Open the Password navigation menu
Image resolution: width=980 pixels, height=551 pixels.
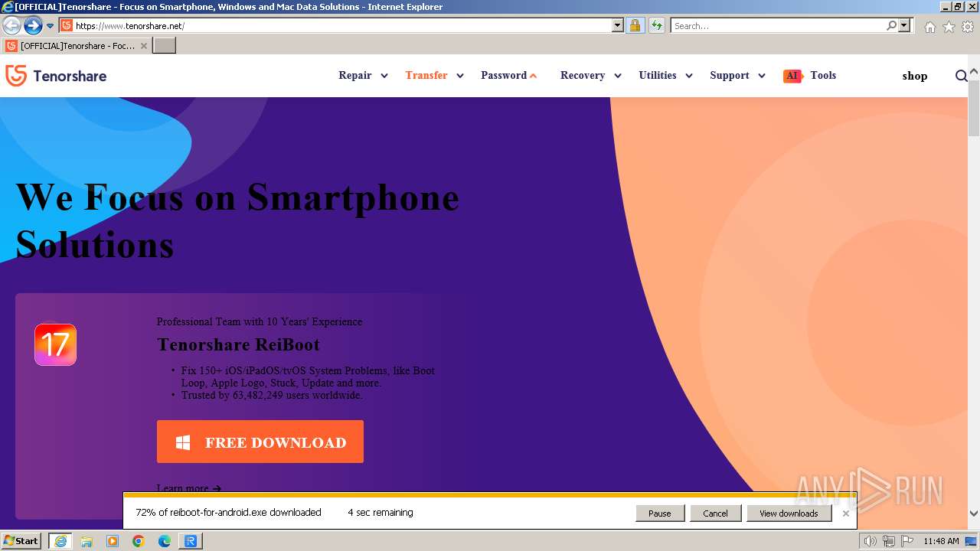(x=504, y=75)
